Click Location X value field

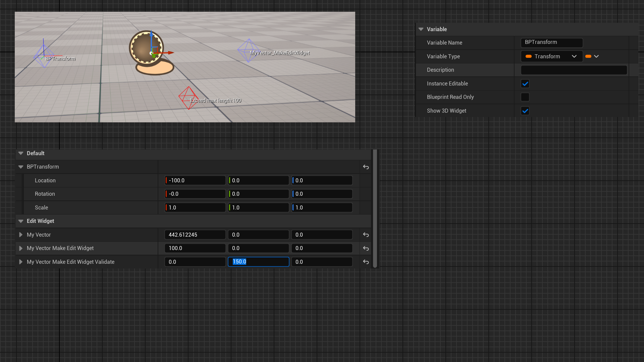coord(196,180)
